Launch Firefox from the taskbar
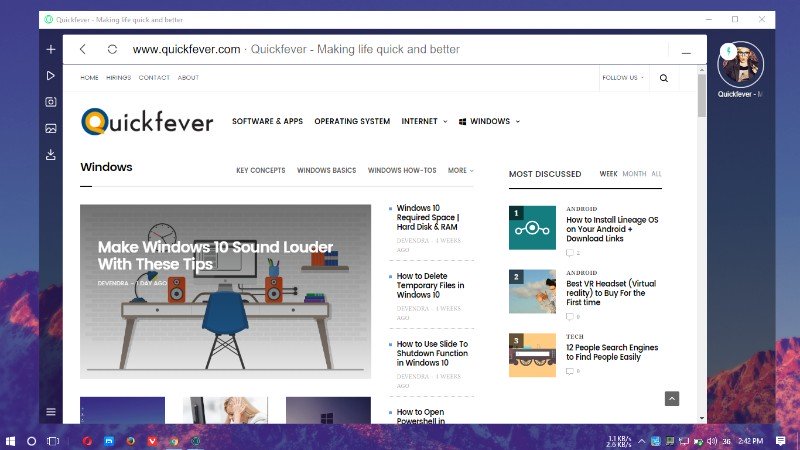This screenshot has width=800, height=450. 131,441
